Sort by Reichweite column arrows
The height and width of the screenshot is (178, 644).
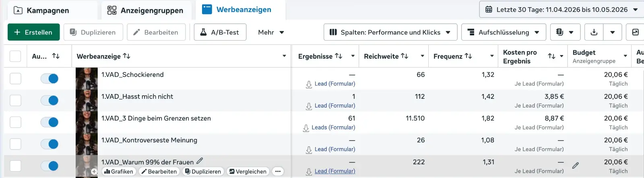point(405,56)
